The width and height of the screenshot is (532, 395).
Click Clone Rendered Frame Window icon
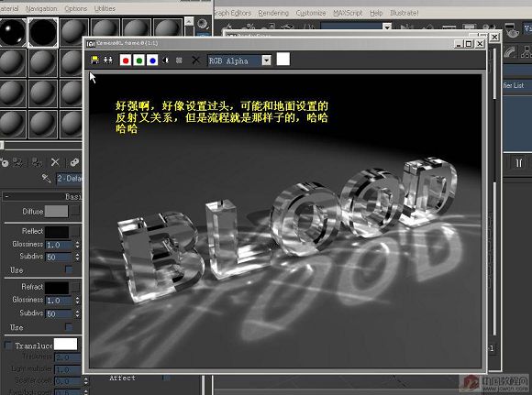108,60
